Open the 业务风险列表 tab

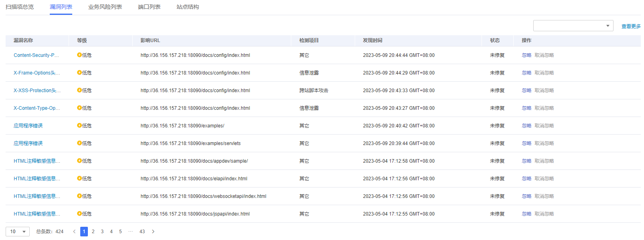pos(105,7)
